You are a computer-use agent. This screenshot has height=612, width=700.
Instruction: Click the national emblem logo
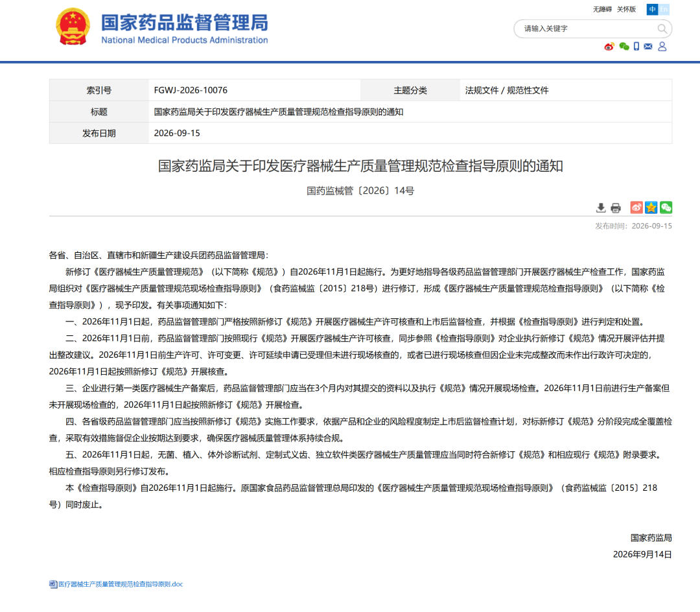pyautogui.click(x=73, y=27)
